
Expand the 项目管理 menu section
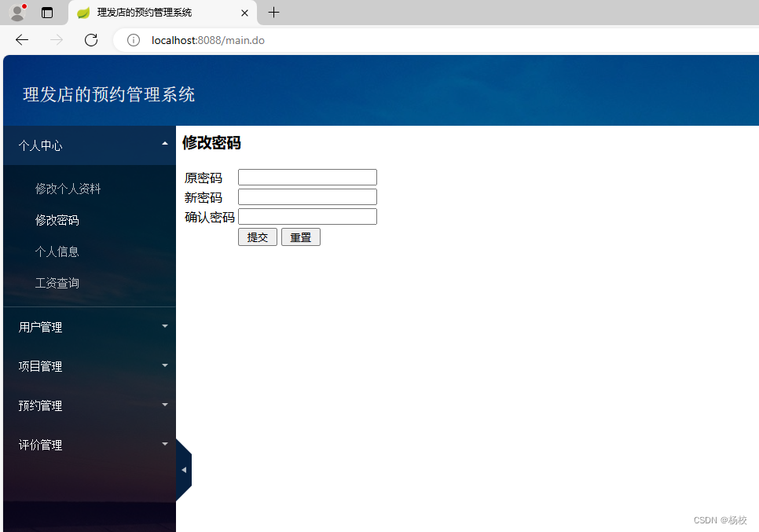pos(90,366)
